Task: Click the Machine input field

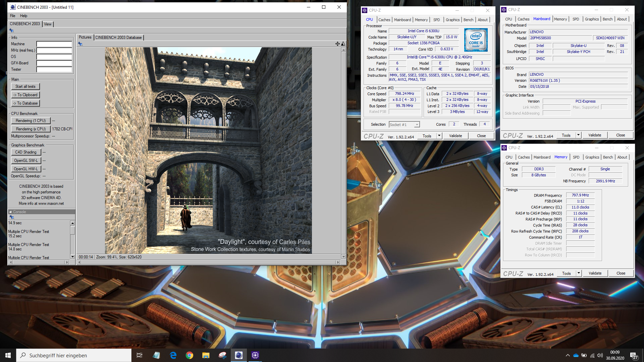Action: pyautogui.click(x=54, y=44)
